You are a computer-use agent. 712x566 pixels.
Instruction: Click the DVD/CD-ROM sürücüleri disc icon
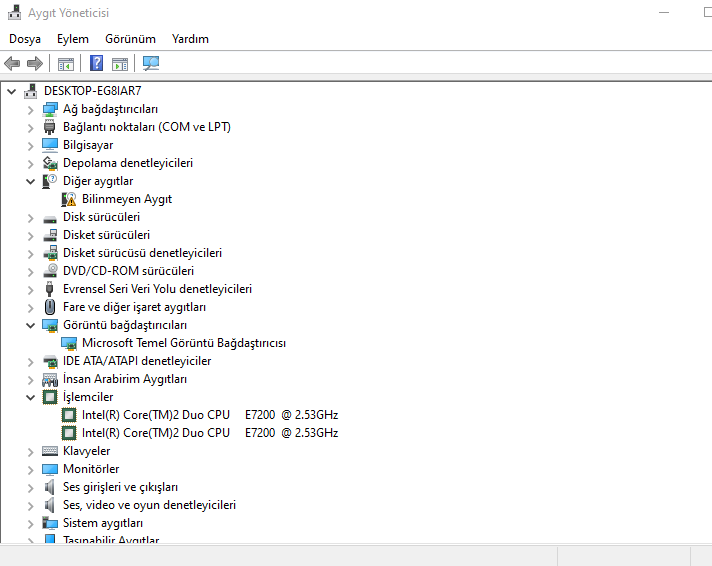pos(50,271)
